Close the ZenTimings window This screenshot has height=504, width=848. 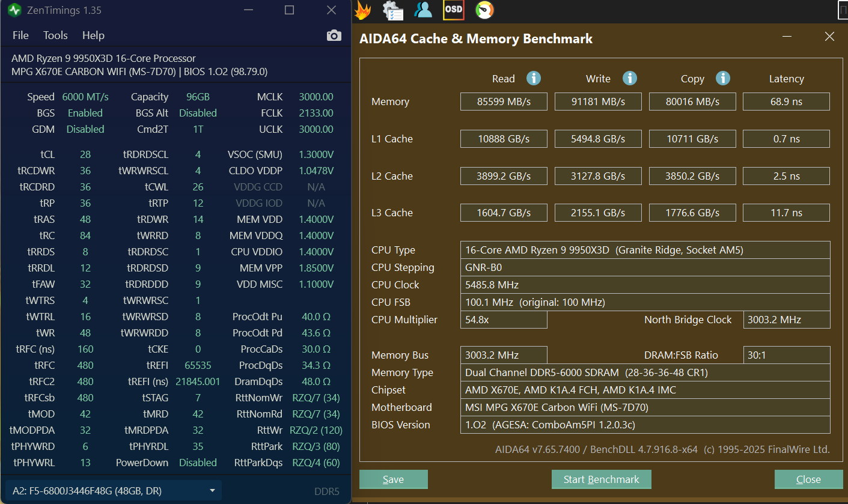coord(331,10)
